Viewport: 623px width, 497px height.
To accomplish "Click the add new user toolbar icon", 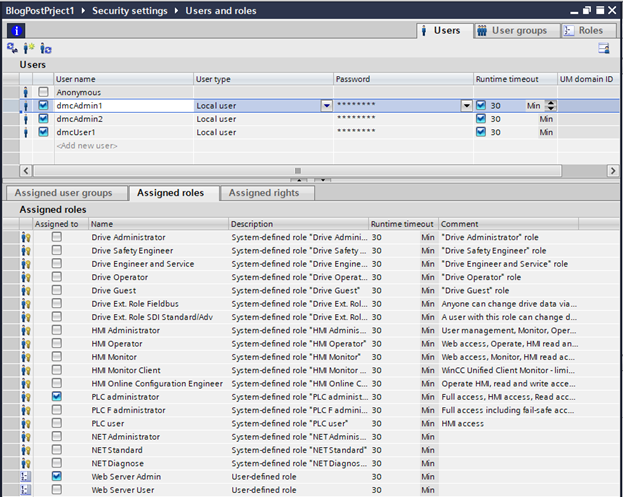I will 29,48.
